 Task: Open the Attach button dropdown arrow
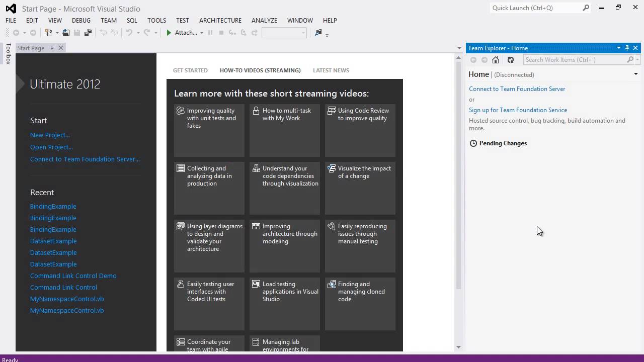pyautogui.click(x=202, y=33)
